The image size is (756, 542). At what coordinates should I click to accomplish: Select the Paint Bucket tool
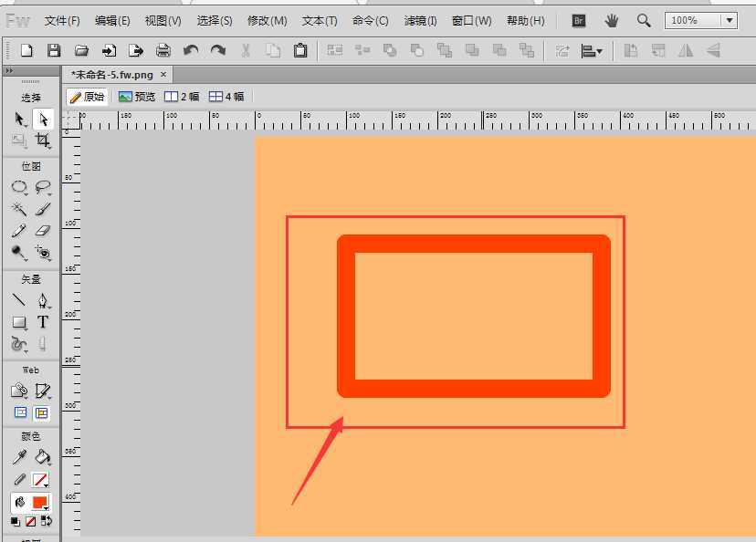pos(43,457)
